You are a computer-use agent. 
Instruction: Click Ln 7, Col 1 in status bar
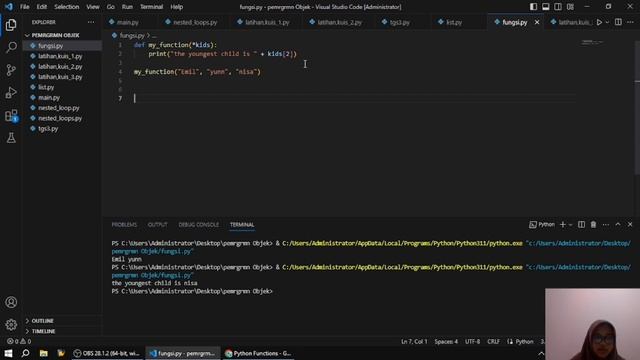(414, 341)
